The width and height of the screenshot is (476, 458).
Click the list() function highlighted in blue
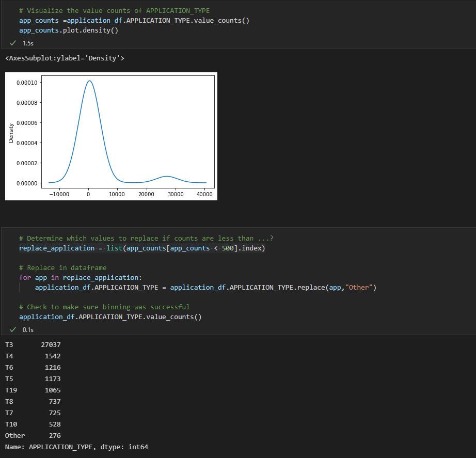click(x=114, y=248)
